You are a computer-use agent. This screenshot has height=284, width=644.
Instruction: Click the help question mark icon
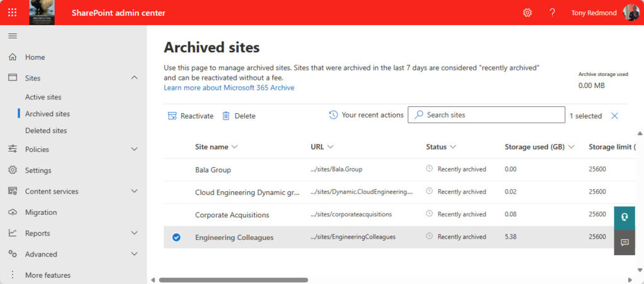click(552, 13)
